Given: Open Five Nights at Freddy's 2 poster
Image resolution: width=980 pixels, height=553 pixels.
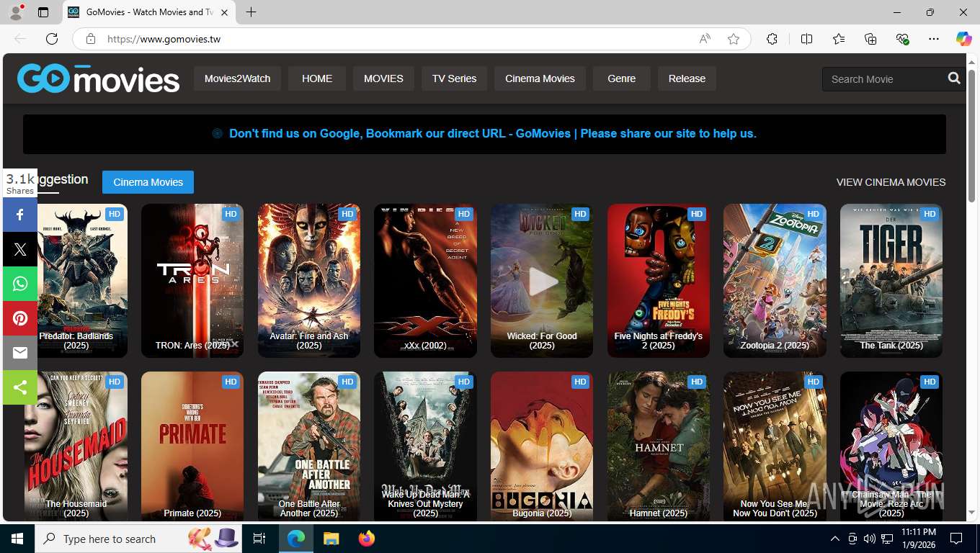Looking at the screenshot, I should point(659,281).
